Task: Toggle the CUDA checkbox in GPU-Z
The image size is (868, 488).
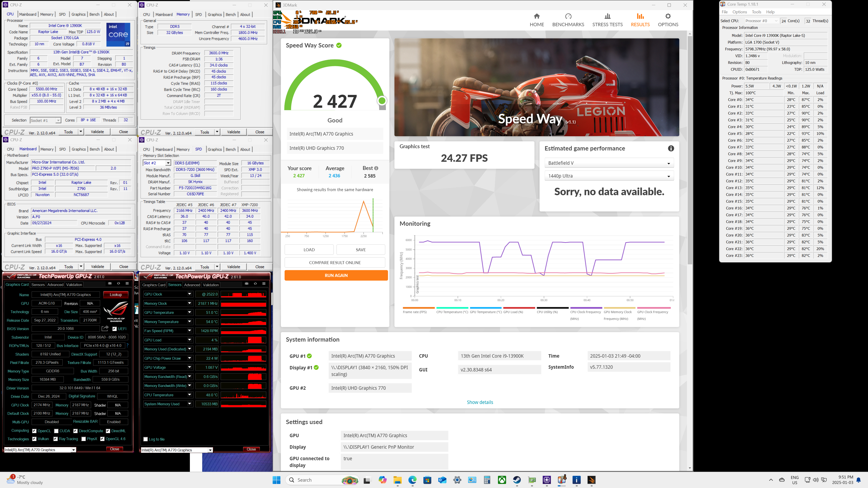Action: point(56,431)
